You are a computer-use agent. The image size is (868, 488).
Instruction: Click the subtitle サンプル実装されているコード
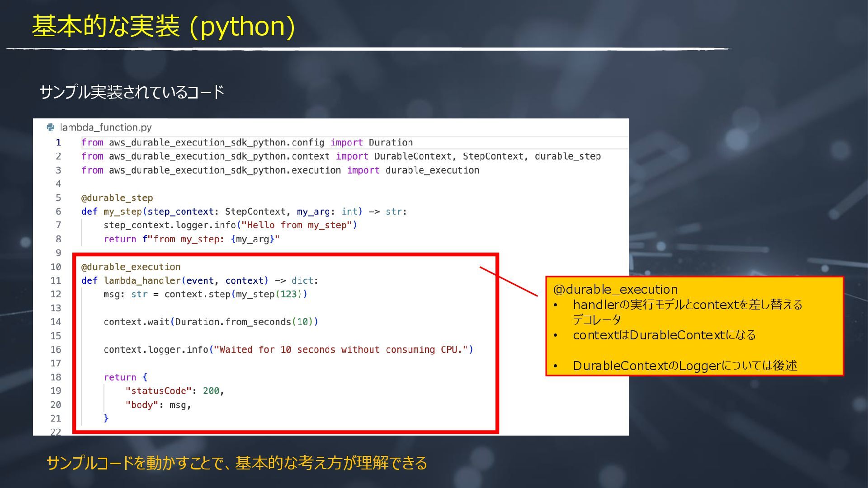[132, 92]
